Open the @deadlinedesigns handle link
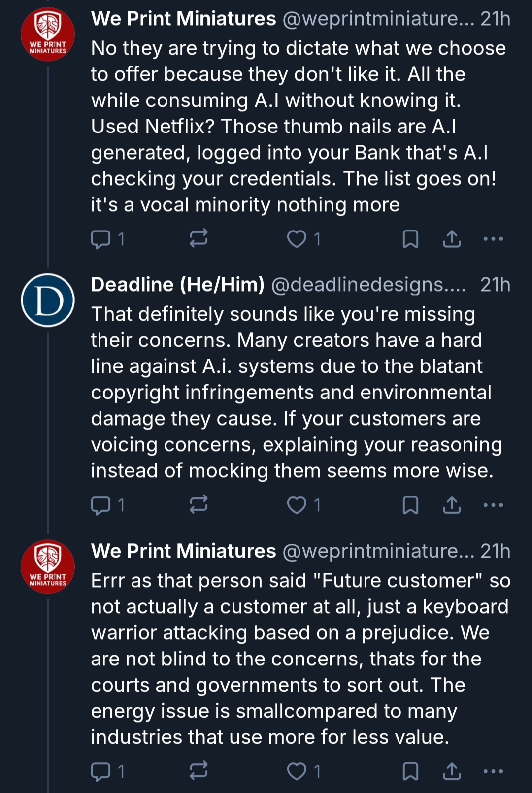This screenshot has height=793, width=532. [368, 285]
